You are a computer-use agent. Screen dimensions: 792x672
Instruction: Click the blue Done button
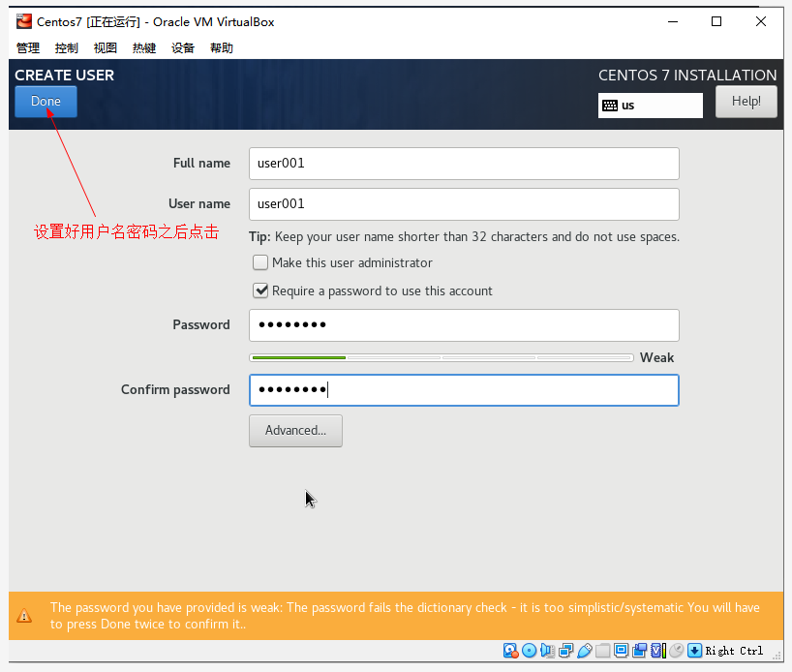pos(46,102)
